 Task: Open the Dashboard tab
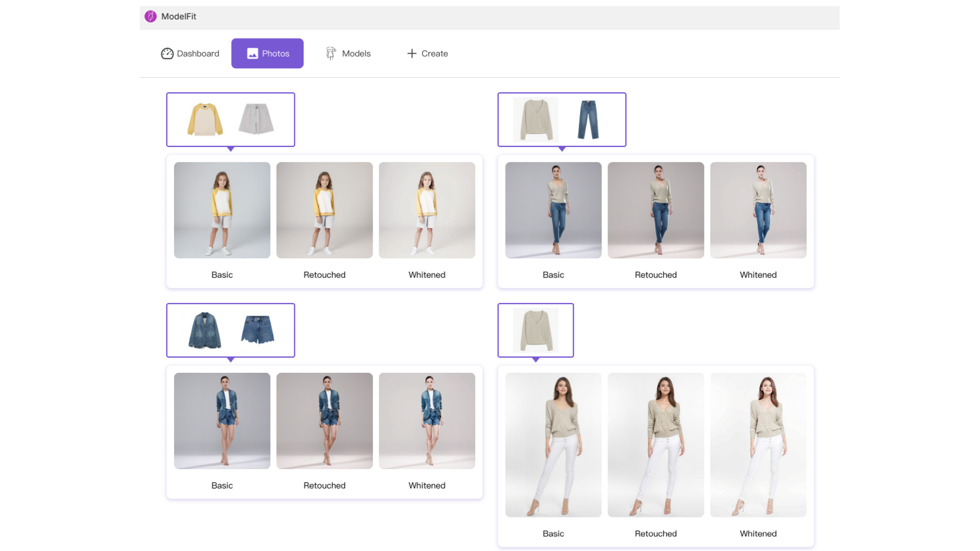(x=190, y=54)
